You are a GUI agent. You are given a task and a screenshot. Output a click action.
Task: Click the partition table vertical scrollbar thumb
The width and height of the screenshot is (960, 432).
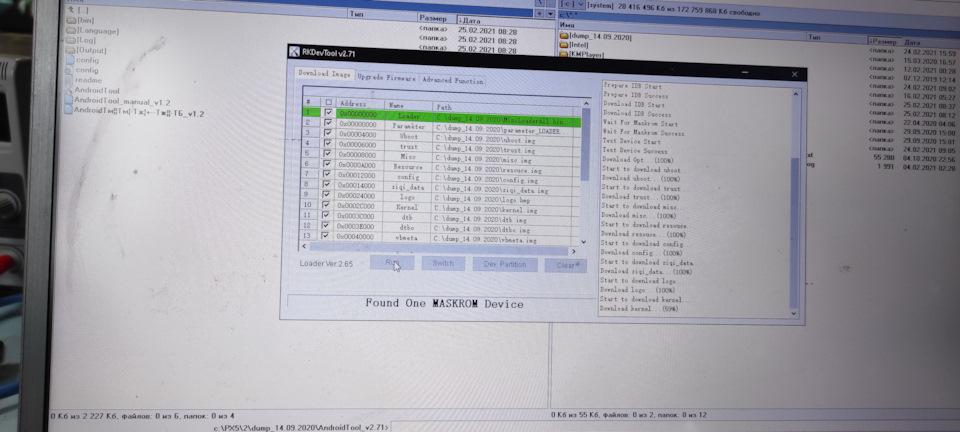click(x=586, y=144)
